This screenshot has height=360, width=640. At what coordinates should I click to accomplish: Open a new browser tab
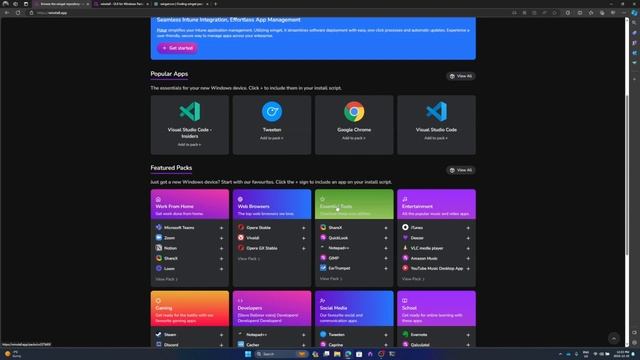(x=216, y=4)
